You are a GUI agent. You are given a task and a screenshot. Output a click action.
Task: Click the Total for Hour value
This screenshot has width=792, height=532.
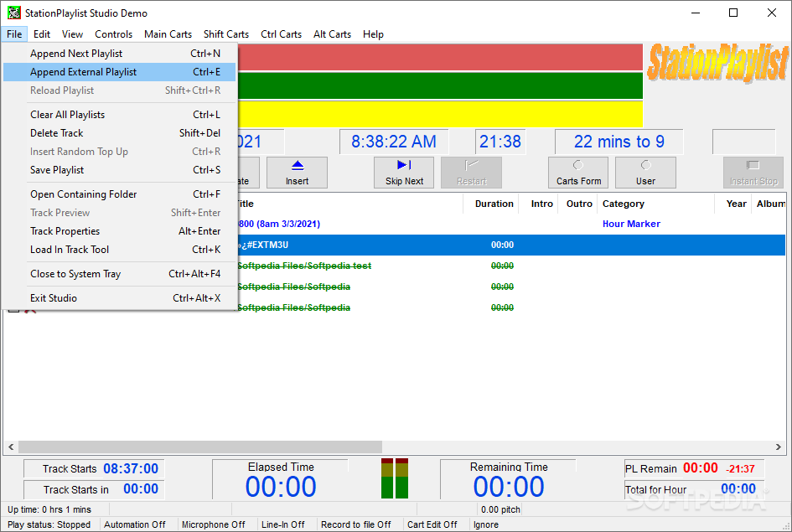coord(738,488)
